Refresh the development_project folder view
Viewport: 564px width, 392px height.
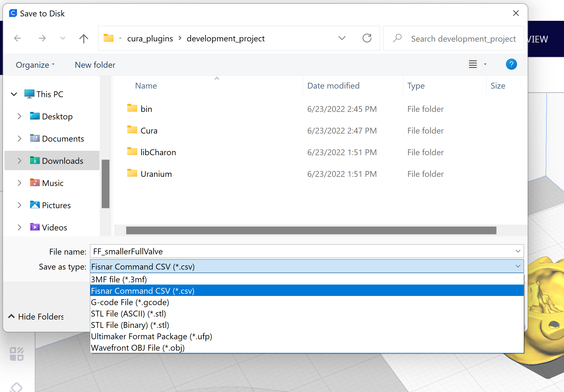(x=367, y=38)
